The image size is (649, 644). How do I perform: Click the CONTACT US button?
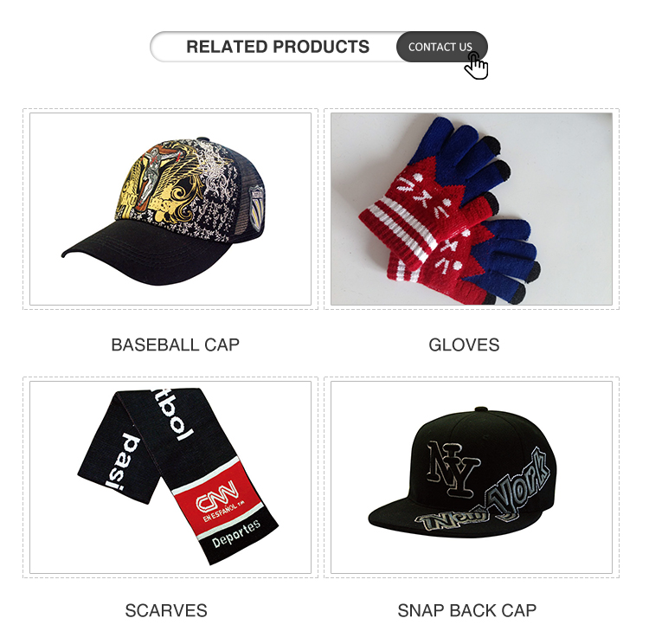tap(441, 47)
